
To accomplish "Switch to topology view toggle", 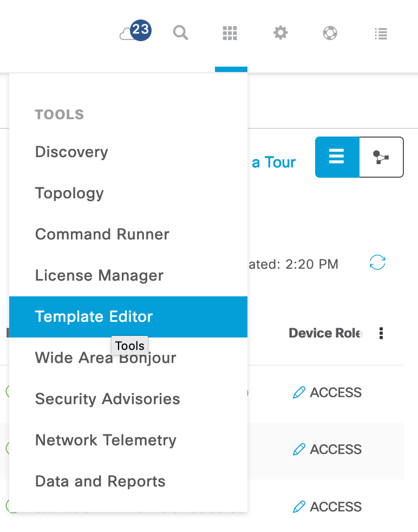I will 381,157.
